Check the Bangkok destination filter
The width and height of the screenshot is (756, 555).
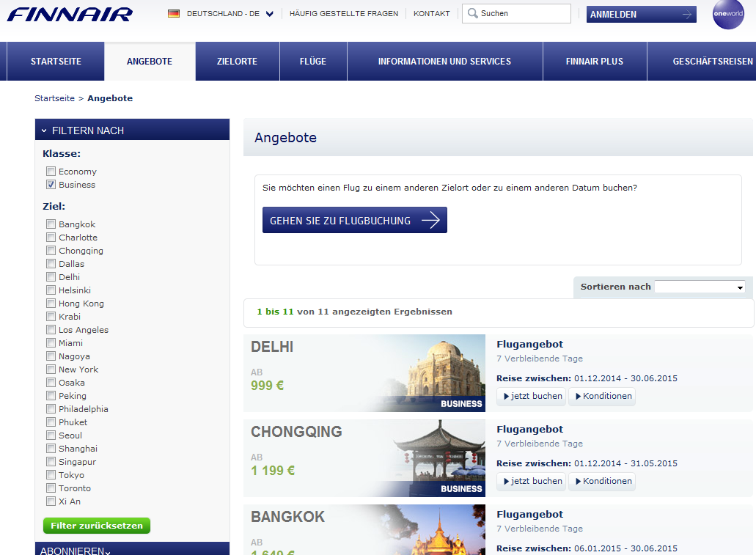(x=50, y=224)
